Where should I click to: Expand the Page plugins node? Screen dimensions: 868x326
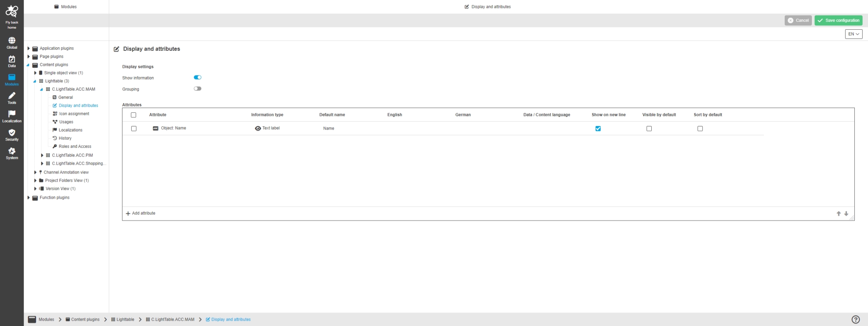click(x=29, y=57)
